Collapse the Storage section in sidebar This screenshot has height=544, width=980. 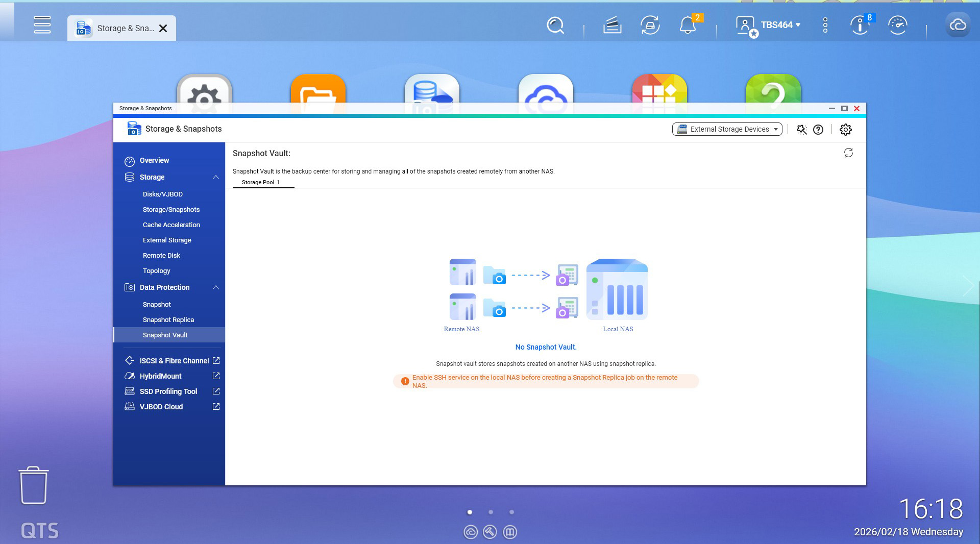(x=215, y=177)
